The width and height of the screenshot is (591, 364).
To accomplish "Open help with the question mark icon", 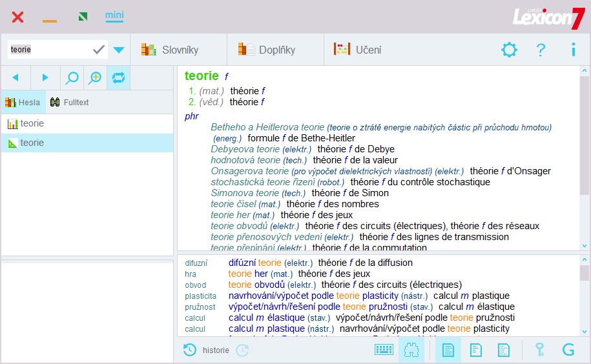I will [x=541, y=50].
